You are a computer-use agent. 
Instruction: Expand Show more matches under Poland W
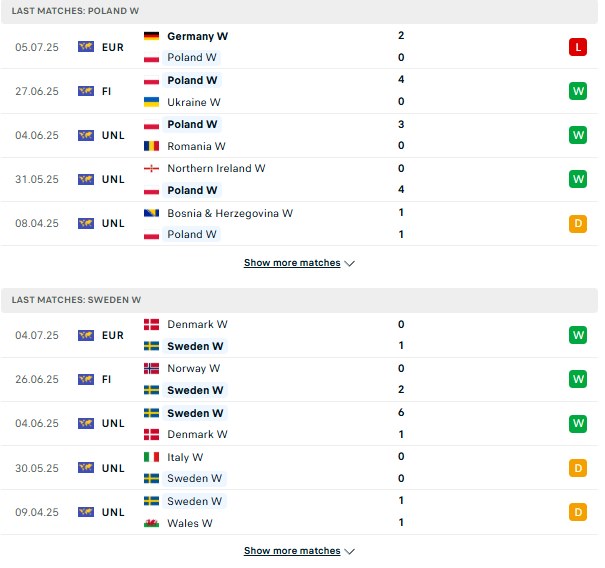point(294,265)
